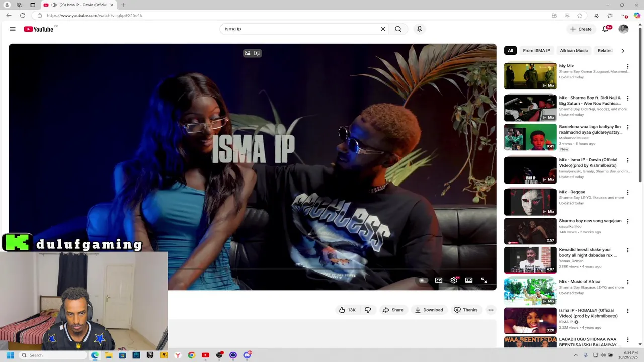The image size is (644, 362).
Task: Open the Mix - Reggae thumbnail
Action: click(x=530, y=202)
